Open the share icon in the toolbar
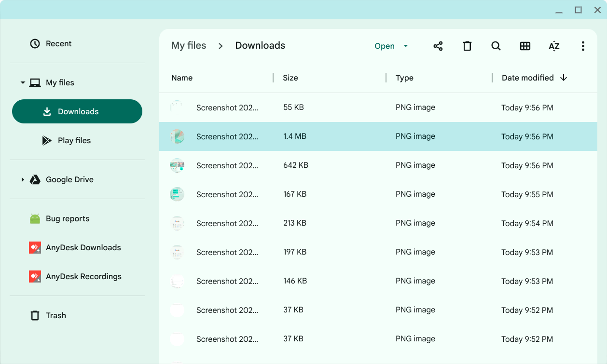607x364 pixels. tap(438, 46)
